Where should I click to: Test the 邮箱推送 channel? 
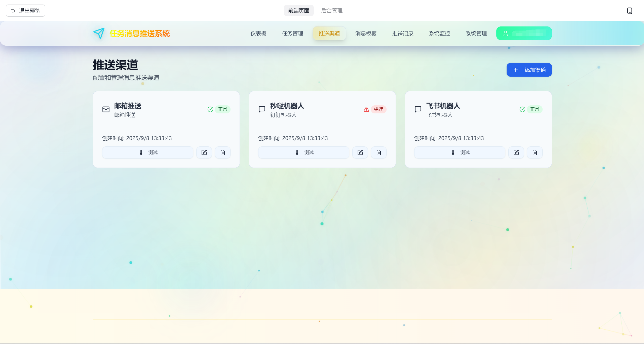pos(148,152)
